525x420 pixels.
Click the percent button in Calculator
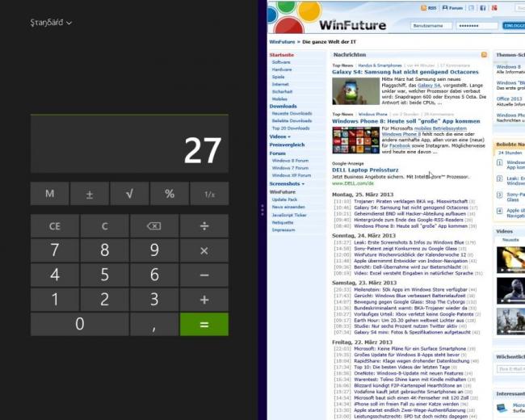[170, 194]
